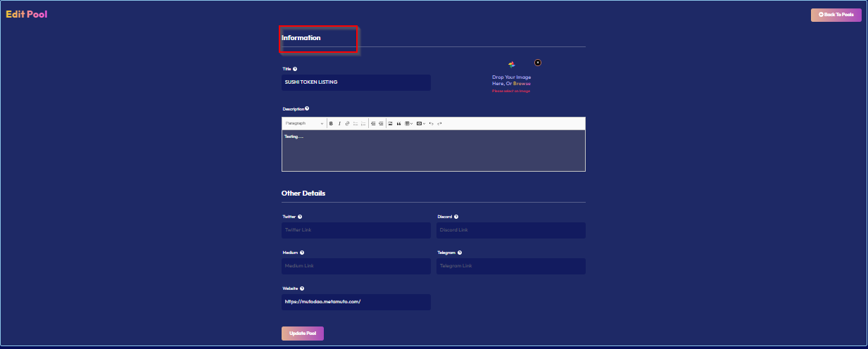Expand the insert table dropdown
This screenshot has height=349, width=868.
[409, 123]
